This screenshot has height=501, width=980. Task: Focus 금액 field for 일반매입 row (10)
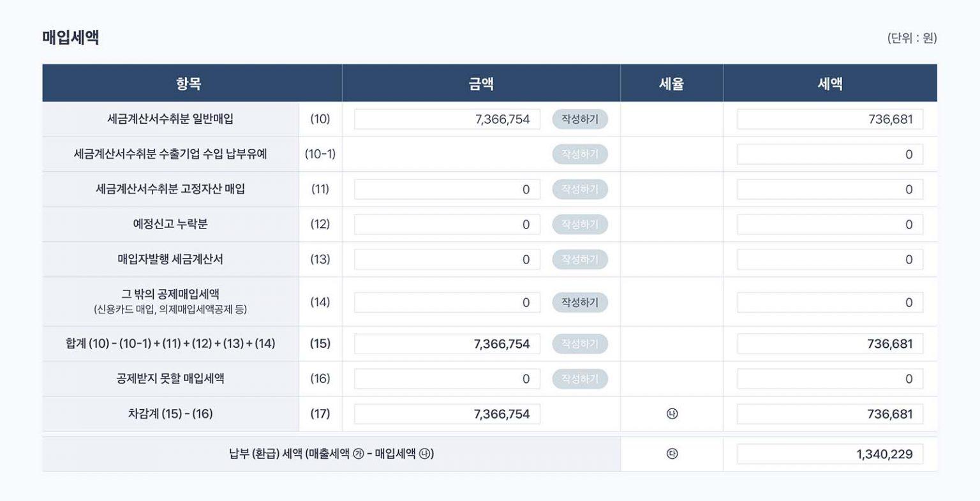click(x=447, y=119)
